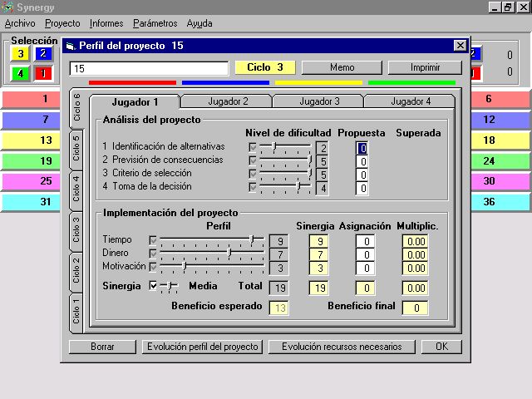Click the Synergy application icon in title bar

tap(8, 7)
